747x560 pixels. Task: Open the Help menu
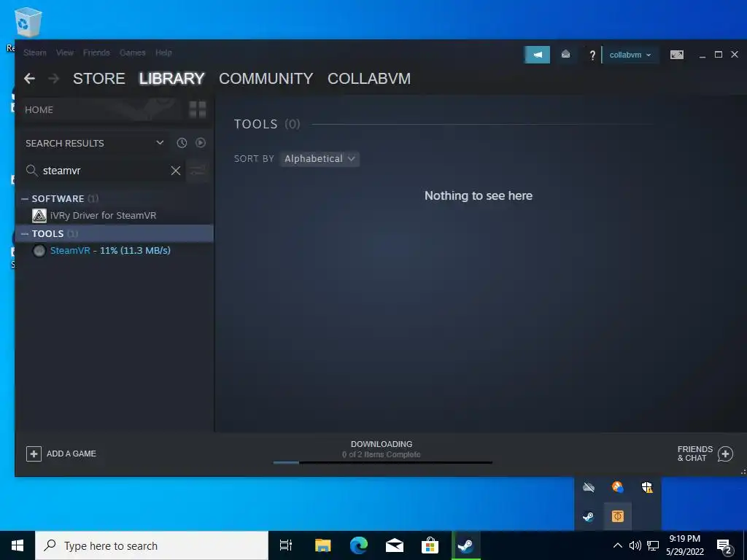tap(163, 52)
